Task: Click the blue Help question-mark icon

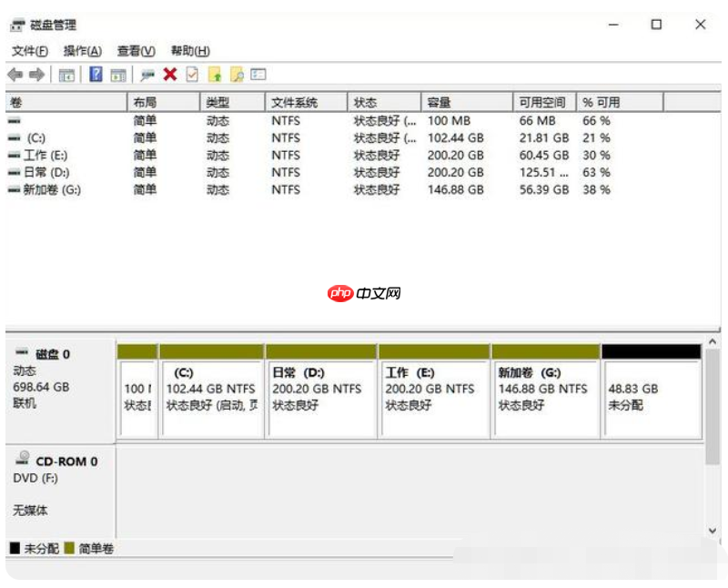Action: pyautogui.click(x=95, y=75)
